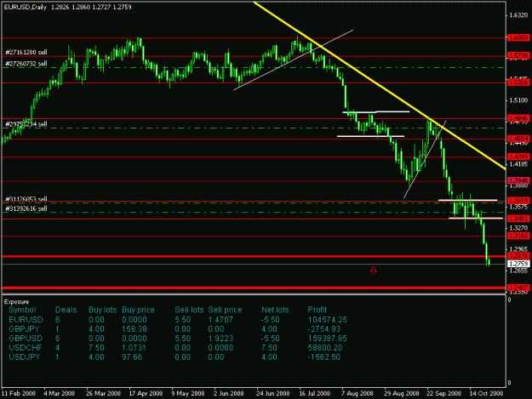Click EURUSD profit value 104574.25

pos(328,320)
